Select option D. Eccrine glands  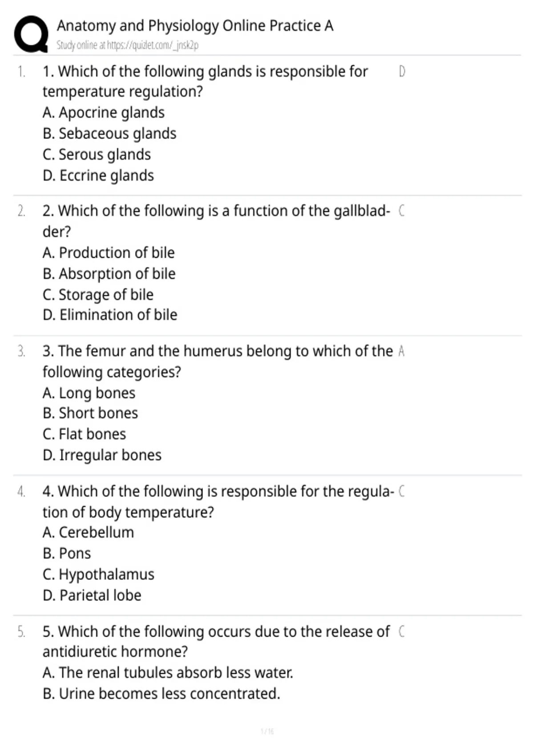tap(98, 176)
